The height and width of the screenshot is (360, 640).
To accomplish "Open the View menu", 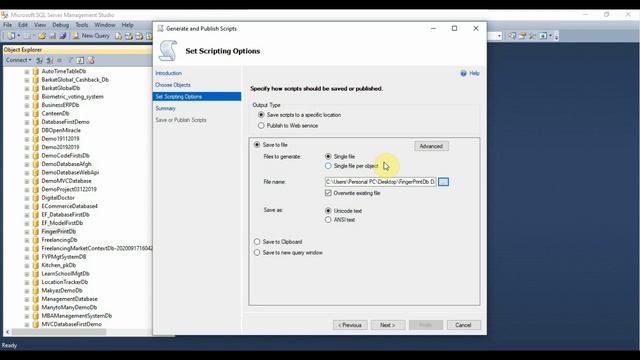I will [x=40, y=25].
